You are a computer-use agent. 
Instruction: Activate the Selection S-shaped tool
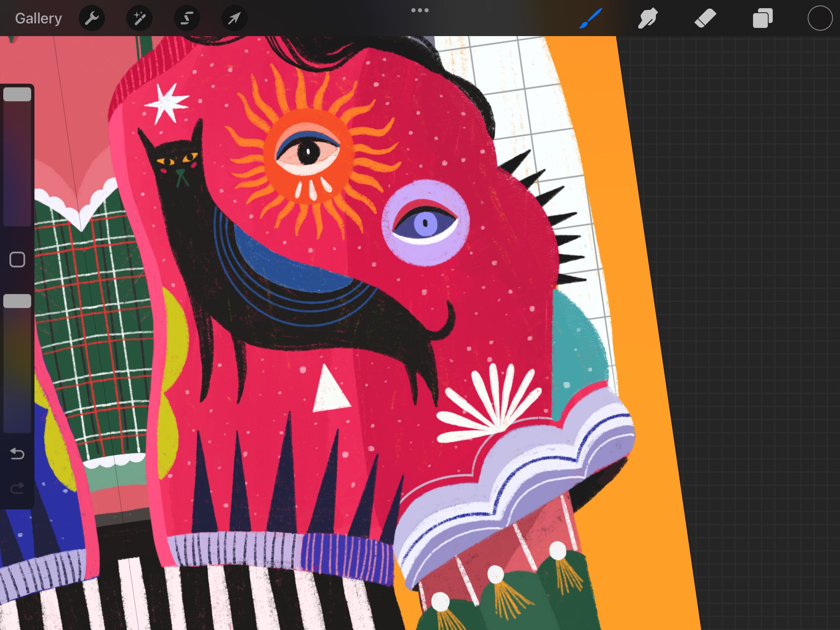point(187,18)
